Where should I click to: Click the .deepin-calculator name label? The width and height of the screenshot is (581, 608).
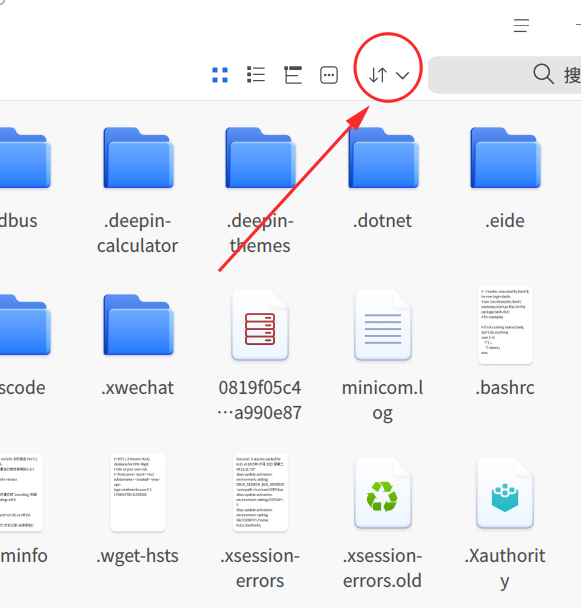pos(138,233)
